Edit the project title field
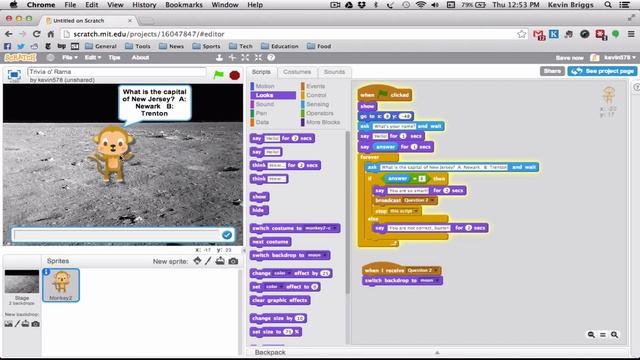The height and width of the screenshot is (360, 640). tap(117, 71)
